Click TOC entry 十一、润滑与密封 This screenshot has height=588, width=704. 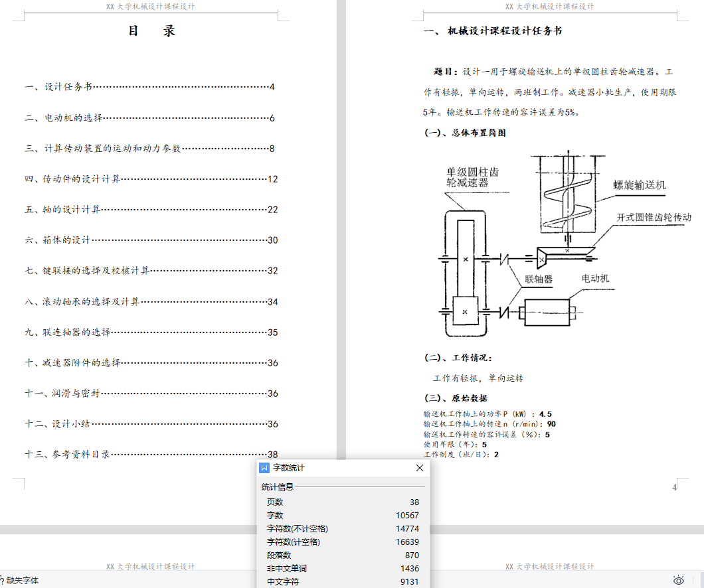(x=63, y=394)
